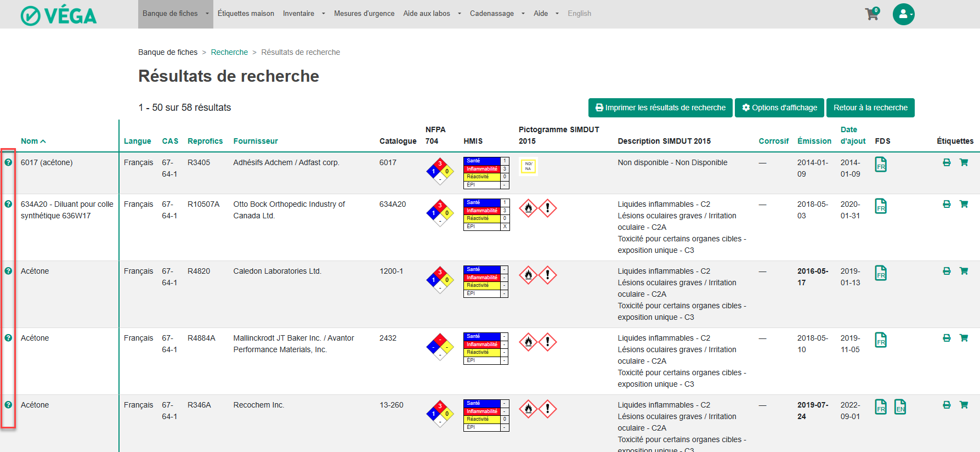The image size is (980, 452).
Task: Open the FR safety sheet for Recochem Acétone
Action: click(881, 406)
